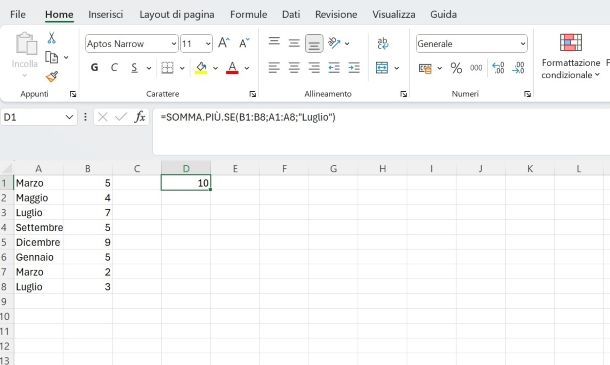Viewport: 610px width, 365px height.
Task: Decrease indent in Allineamento group
Action: 334,68
